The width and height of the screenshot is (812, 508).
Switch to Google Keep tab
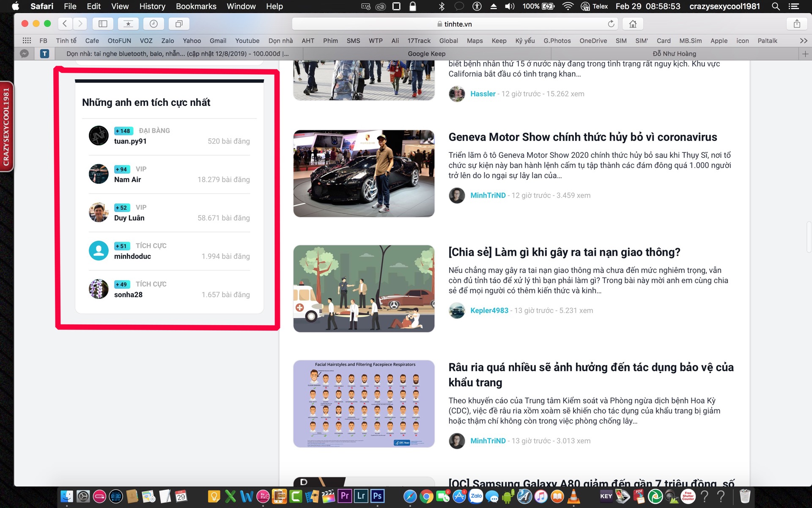click(x=426, y=53)
